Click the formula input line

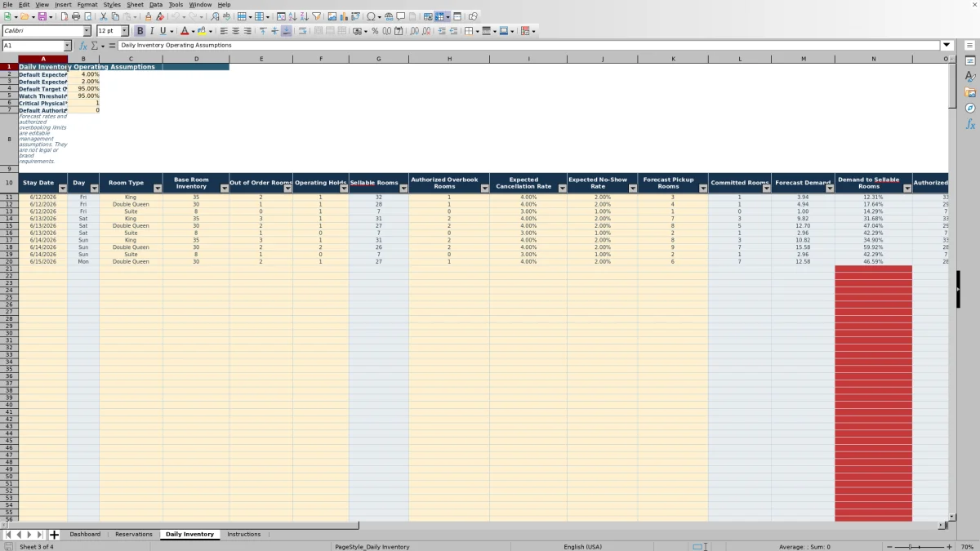pyautogui.click(x=528, y=46)
